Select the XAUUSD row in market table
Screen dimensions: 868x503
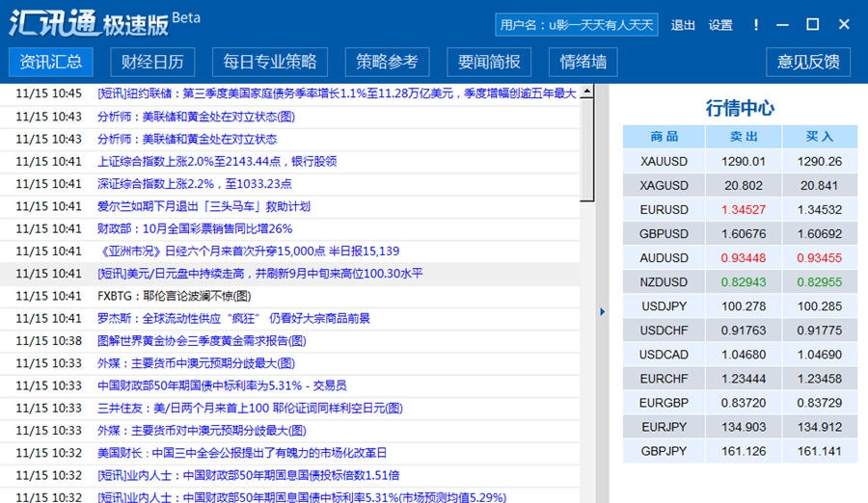tap(664, 161)
